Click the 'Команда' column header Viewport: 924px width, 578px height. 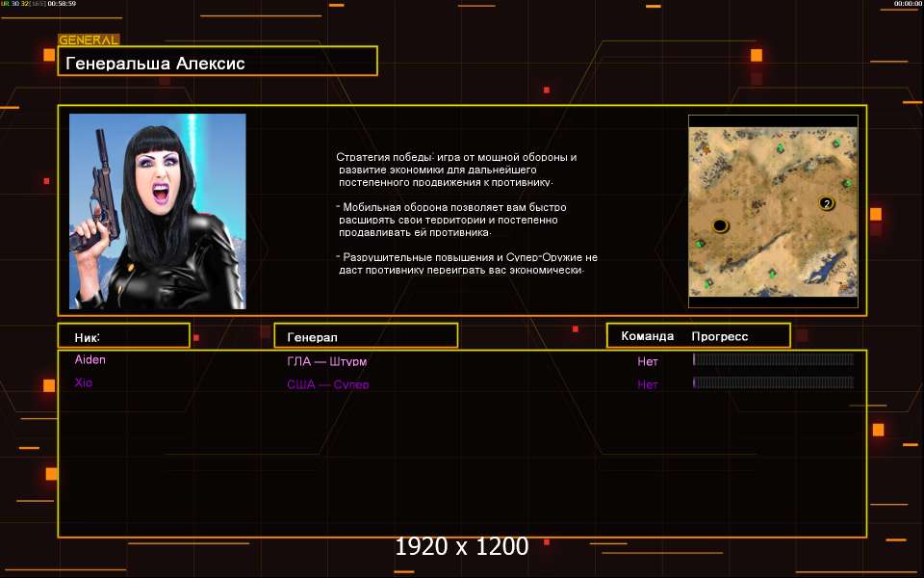(x=647, y=336)
